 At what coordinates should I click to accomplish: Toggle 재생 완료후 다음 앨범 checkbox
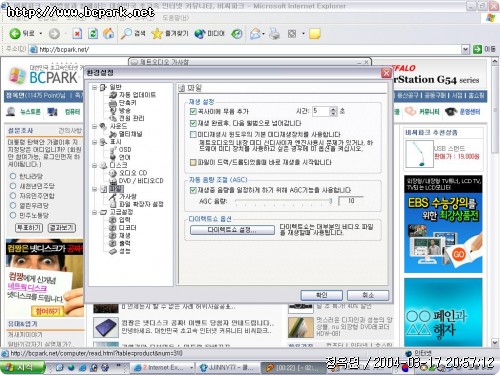pyautogui.click(x=193, y=123)
